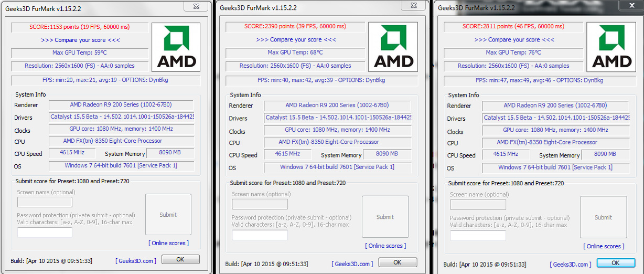Click Catalyst 15.5 Beta drivers field in 1153-point window
Image resolution: width=644 pixels, height=274 pixels.
pos(122,118)
